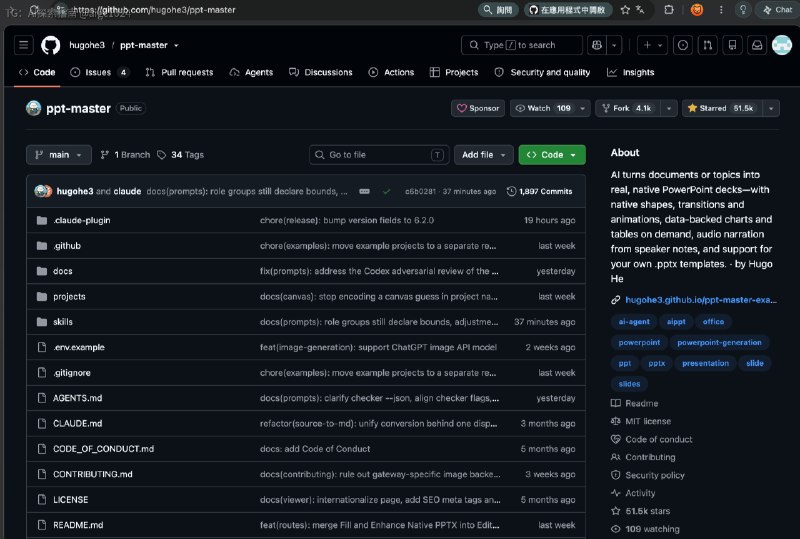
Task: Click the powerpoint-generation topic tag
Action: 719,342
